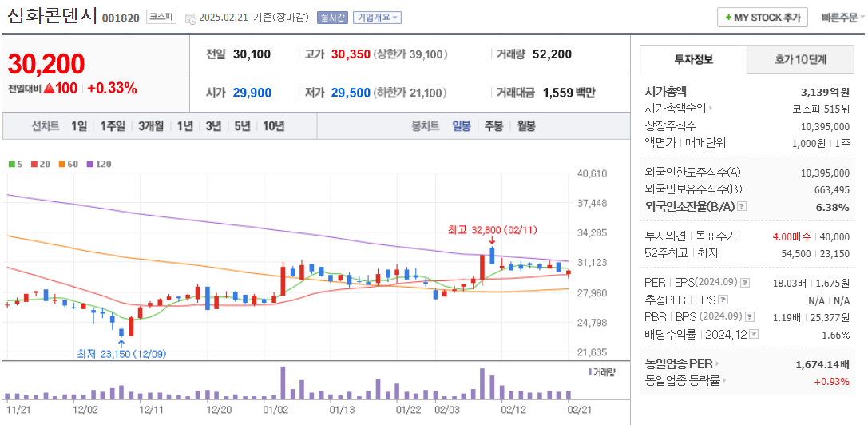
Task: Click the +0.33% change rate
Action: pos(113,88)
